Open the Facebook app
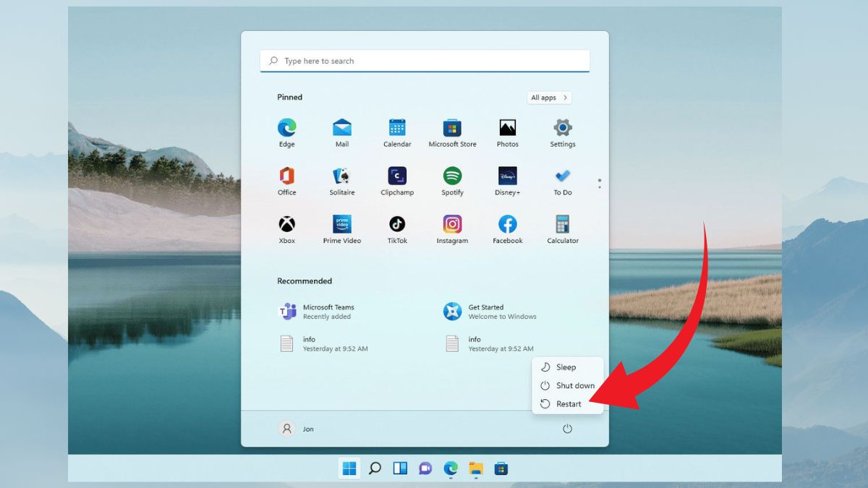This screenshot has width=868, height=488. (507, 230)
